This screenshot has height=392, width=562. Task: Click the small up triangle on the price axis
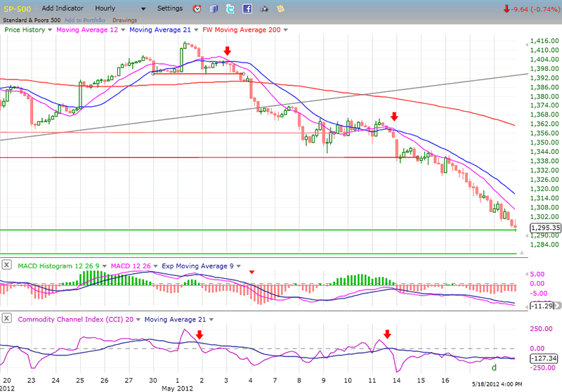coord(520,261)
